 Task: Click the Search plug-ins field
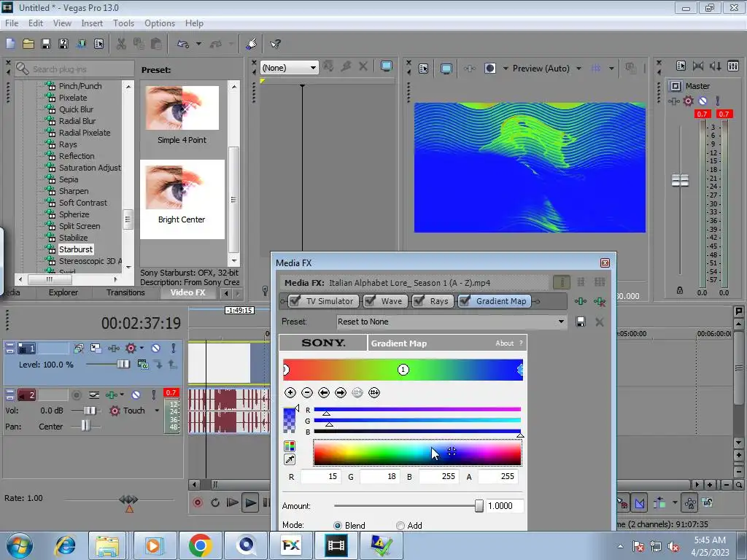[x=76, y=69]
